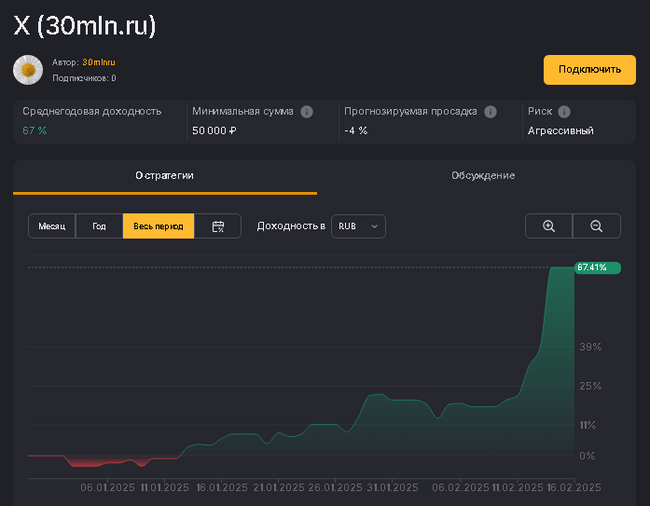The height and width of the screenshot is (506, 650).
Task: Click the 67 % yearly return value
Action: click(x=35, y=131)
